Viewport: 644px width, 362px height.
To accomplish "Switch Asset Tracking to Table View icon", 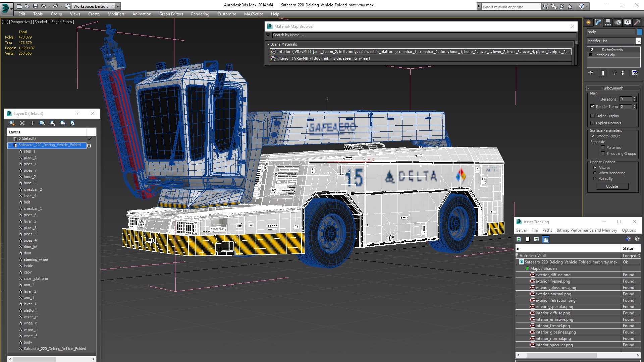I will pos(546,239).
